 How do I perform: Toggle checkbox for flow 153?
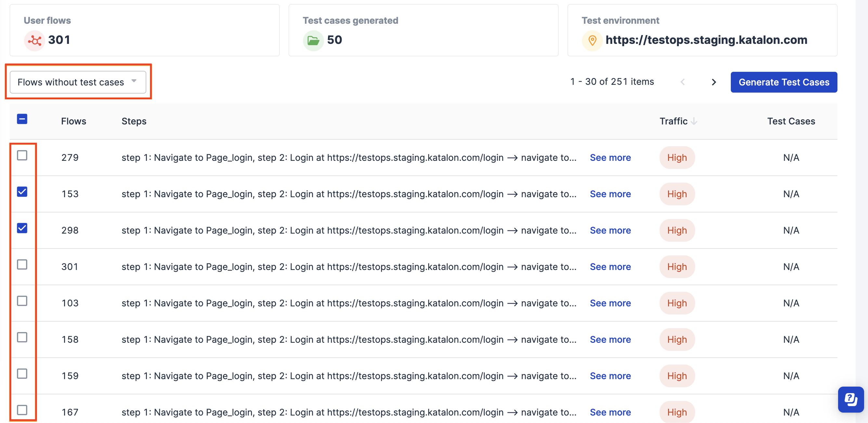[x=22, y=191]
